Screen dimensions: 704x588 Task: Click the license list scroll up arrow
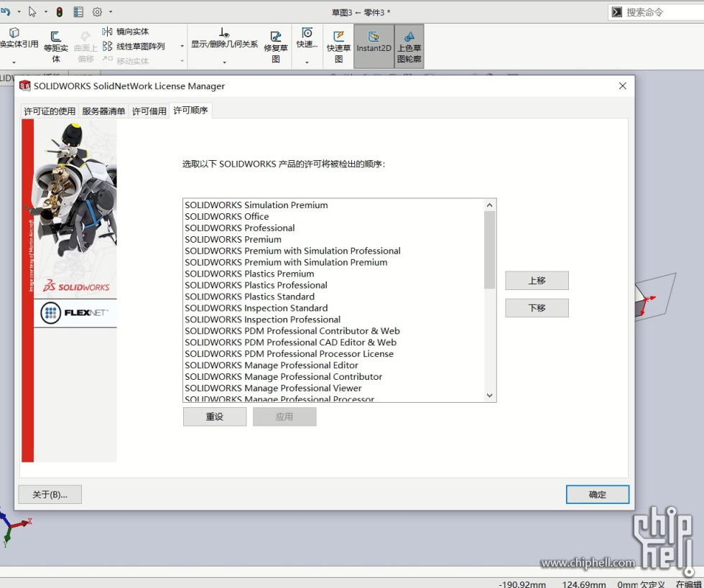click(489, 205)
